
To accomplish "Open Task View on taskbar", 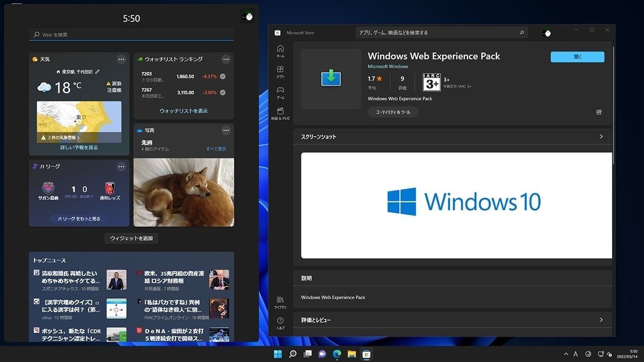I will (308, 354).
